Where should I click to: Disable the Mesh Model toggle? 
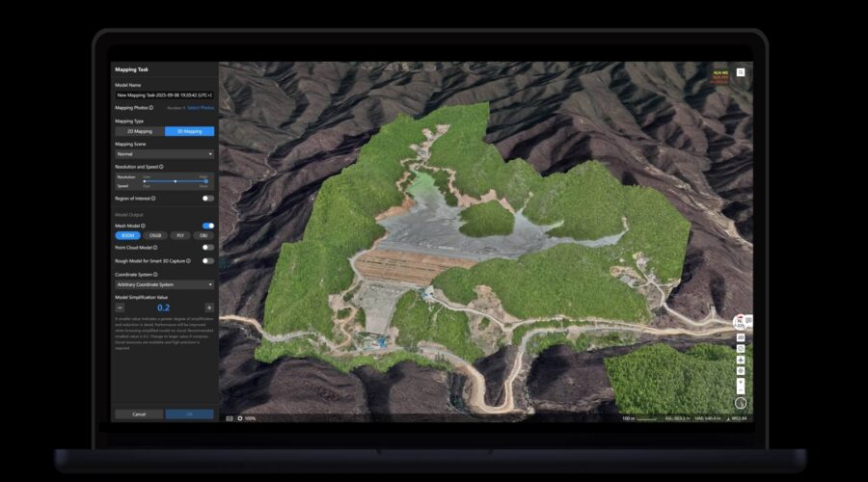(207, 226)
